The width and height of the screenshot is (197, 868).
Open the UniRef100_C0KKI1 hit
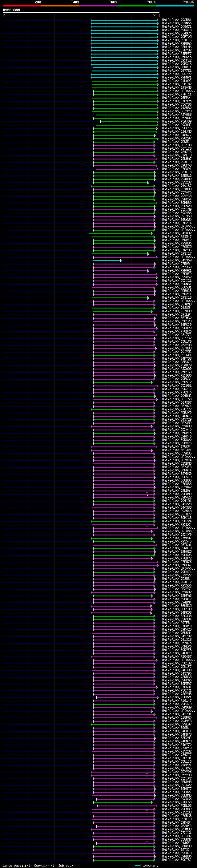coord(176,67)
